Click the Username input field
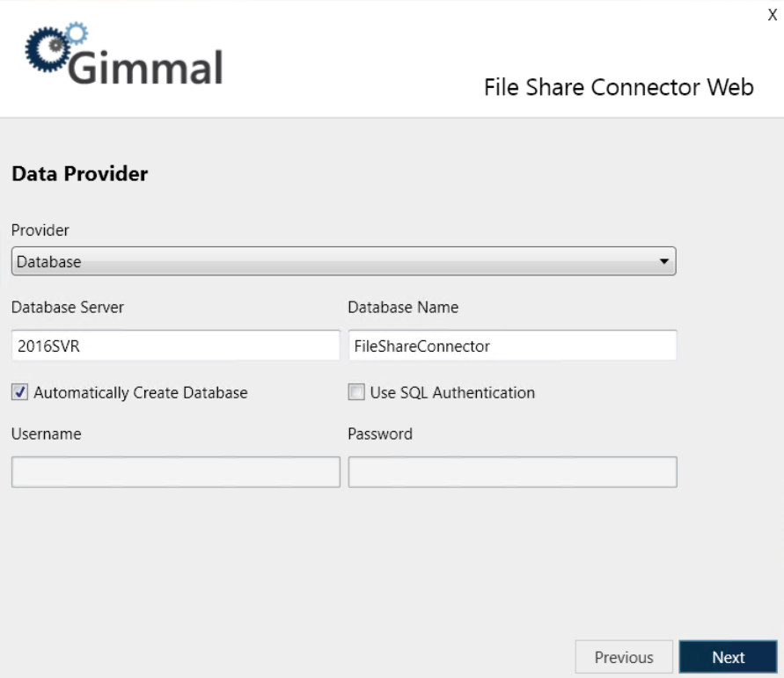The height and width of the screenshot is (678, 784). [175, 471]
